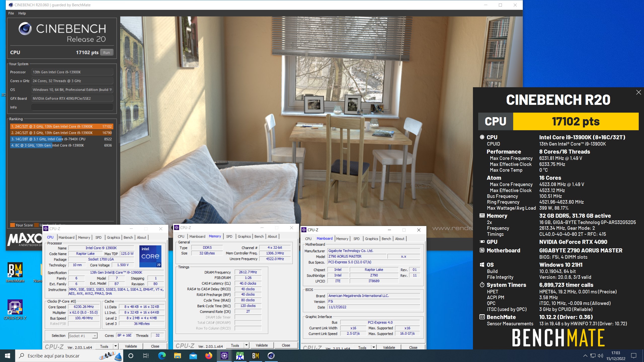Screen dimensions: 644x362
Task: Select ranking row scoring 6936
Action: pyautogui.click(x=62, y=145)
